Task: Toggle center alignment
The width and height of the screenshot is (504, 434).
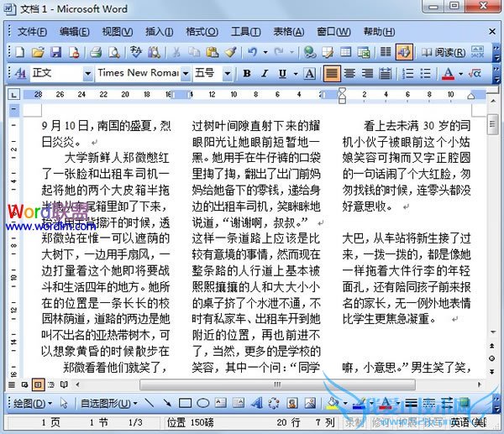Action: coord(349,74)
